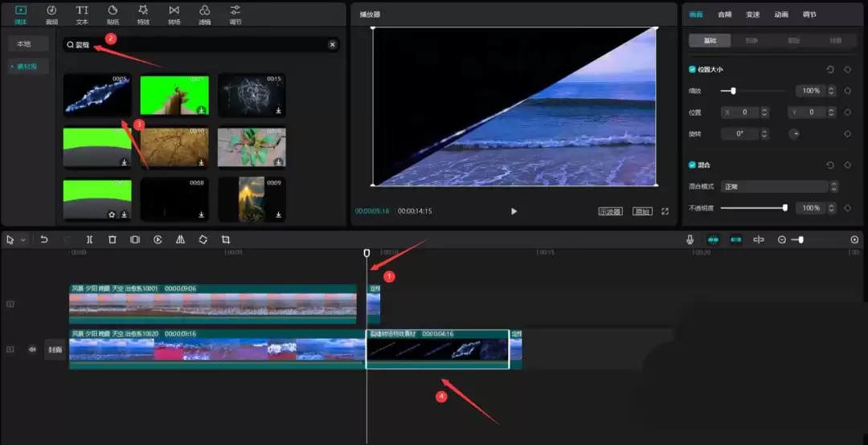Click the 本地 button in media sidebar
The height and width of the screenshot is (445, 868).
pyautogui.click(x=24, y=43)
